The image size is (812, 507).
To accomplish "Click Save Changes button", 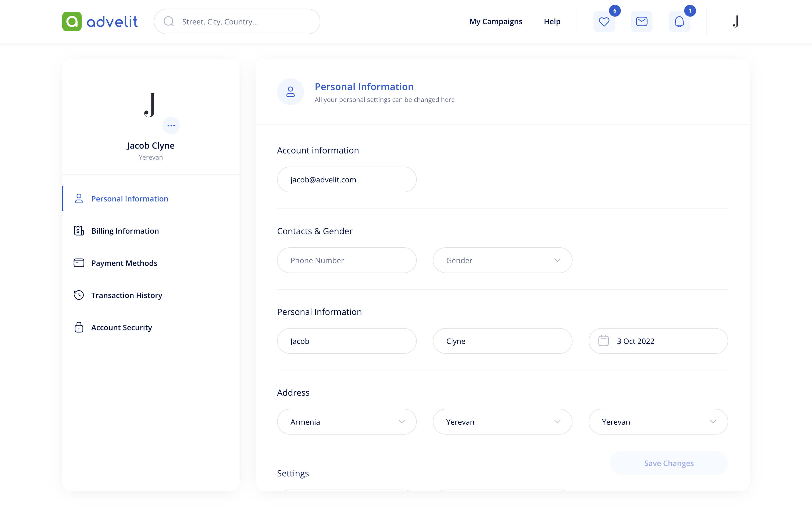I will [668, 463].
